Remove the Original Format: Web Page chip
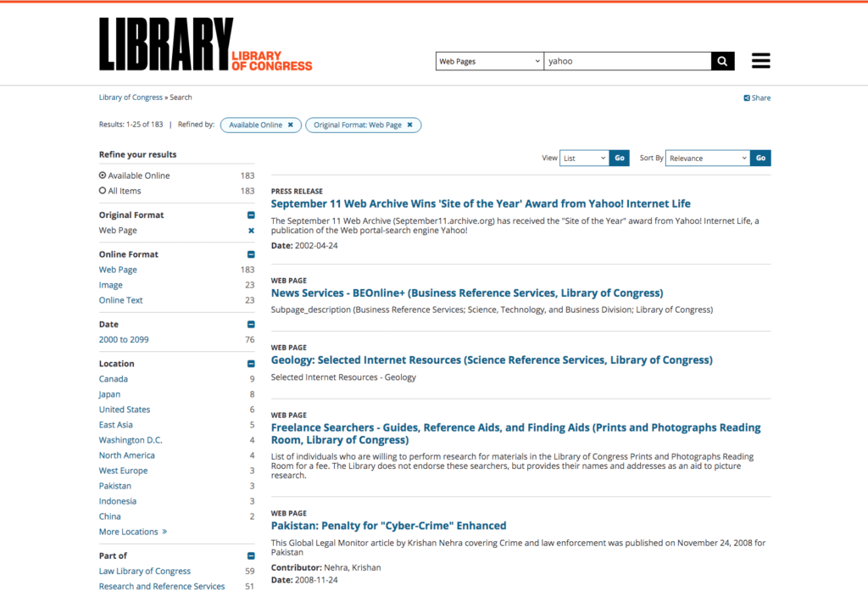Viewport: 868px width, 597px height. point(409,126)
